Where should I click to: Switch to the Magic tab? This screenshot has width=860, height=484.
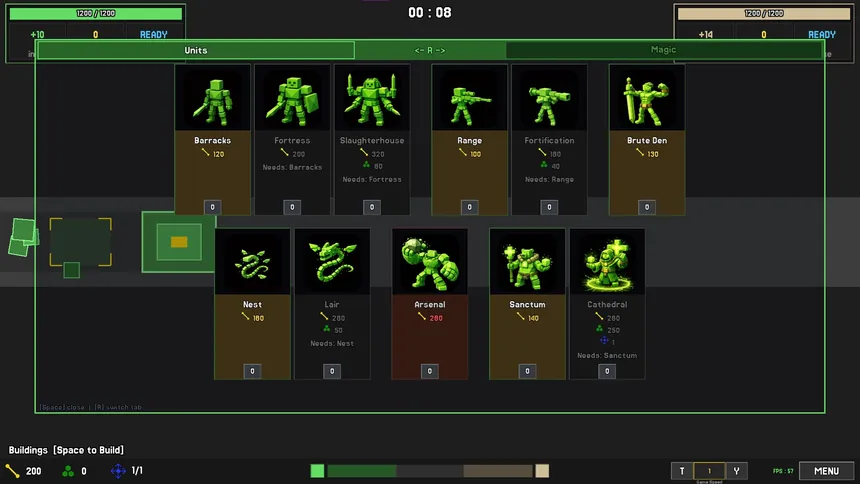664,50
